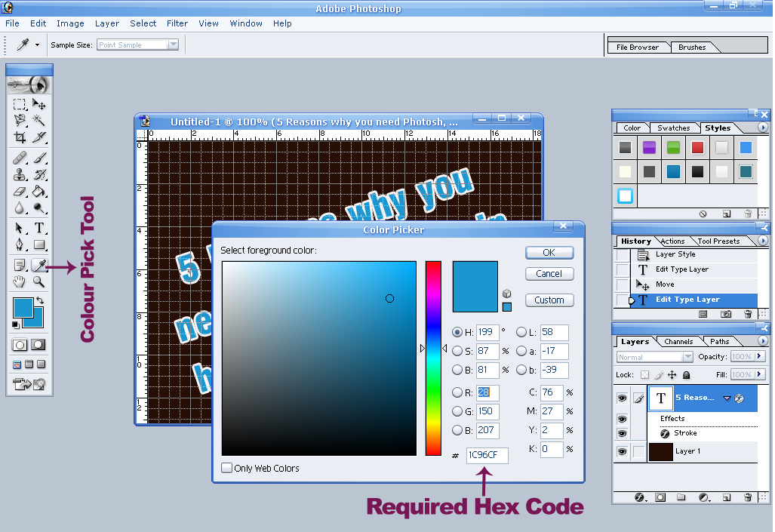Switch to the Channels tab
775x532 pixels.
click(678, 342)
